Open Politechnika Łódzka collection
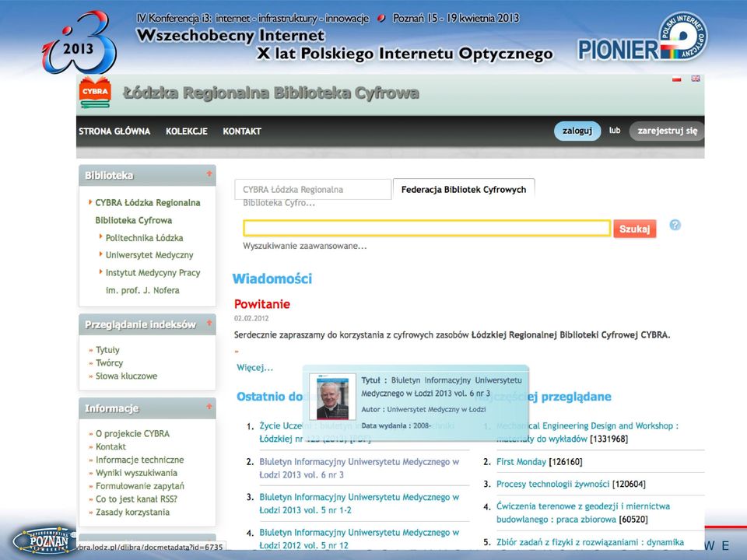The image size is (747, 560). coord(145,238)
